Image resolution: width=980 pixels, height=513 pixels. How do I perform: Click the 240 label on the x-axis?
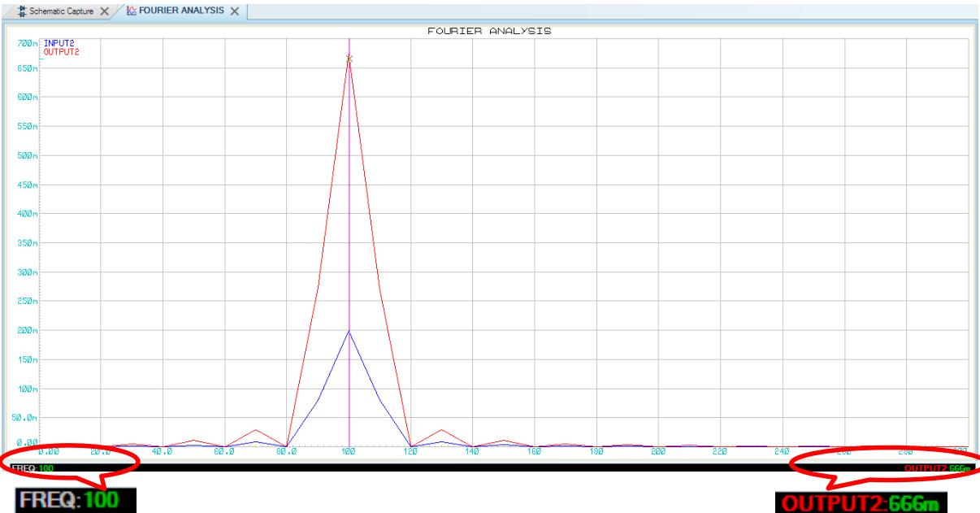(x=782, y=450)
